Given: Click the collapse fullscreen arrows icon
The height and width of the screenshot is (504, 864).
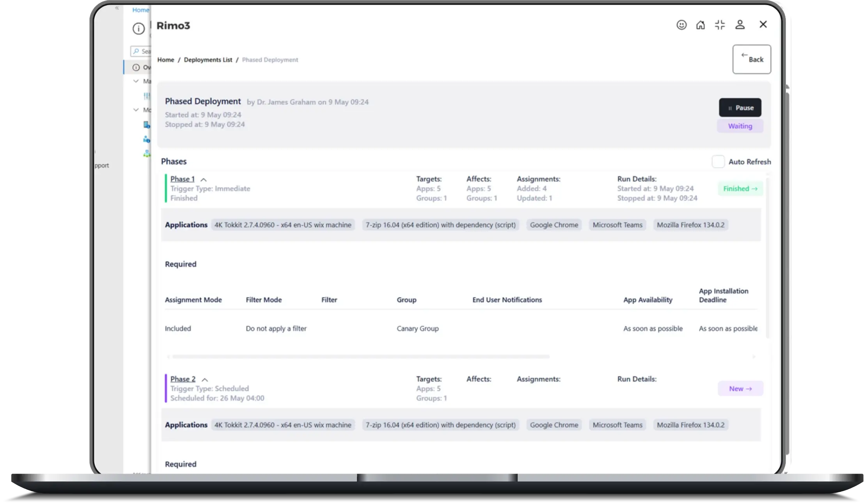Looking at the screenshot, I should pos(720,25).
